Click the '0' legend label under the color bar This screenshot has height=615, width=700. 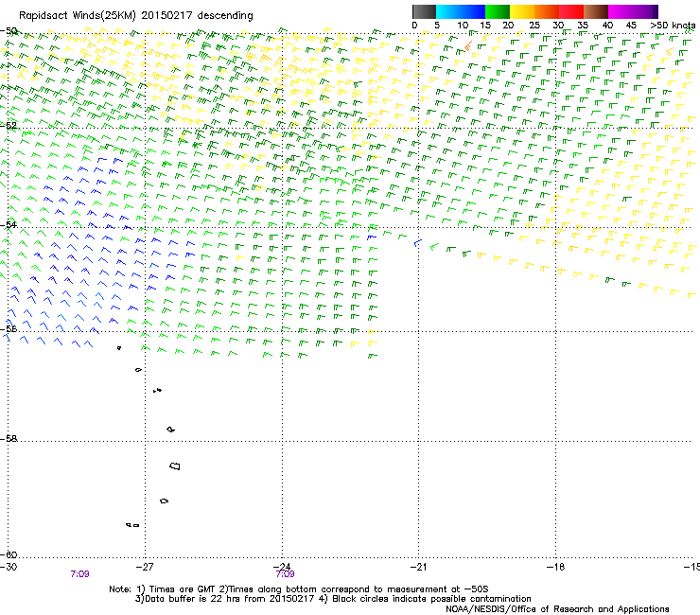point(414,26)
